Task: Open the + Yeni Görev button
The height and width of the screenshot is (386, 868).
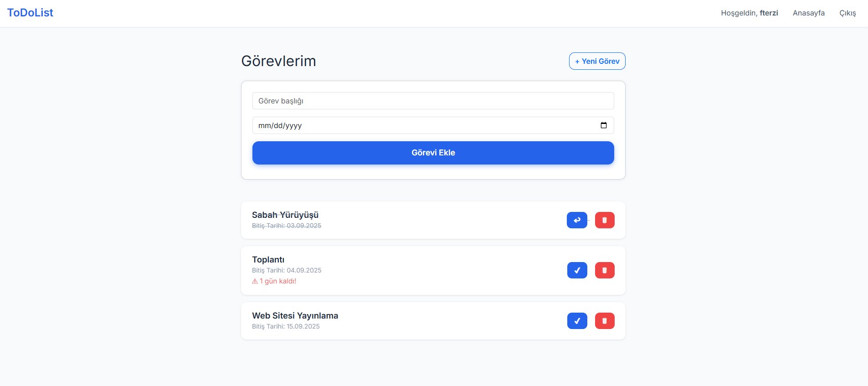Action: pyautogui.click(x=597, y=61)
